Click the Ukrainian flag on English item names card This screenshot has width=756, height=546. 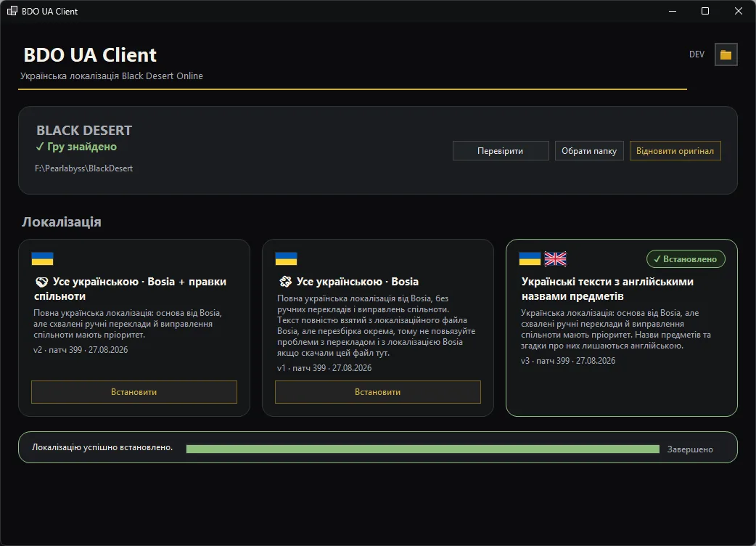click(x=530, y=258)
